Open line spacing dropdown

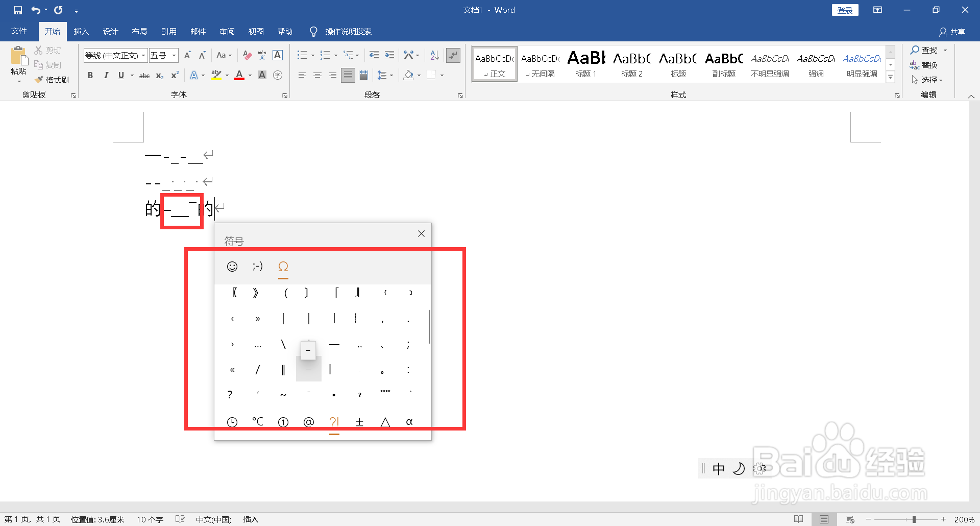click(391, 76)
